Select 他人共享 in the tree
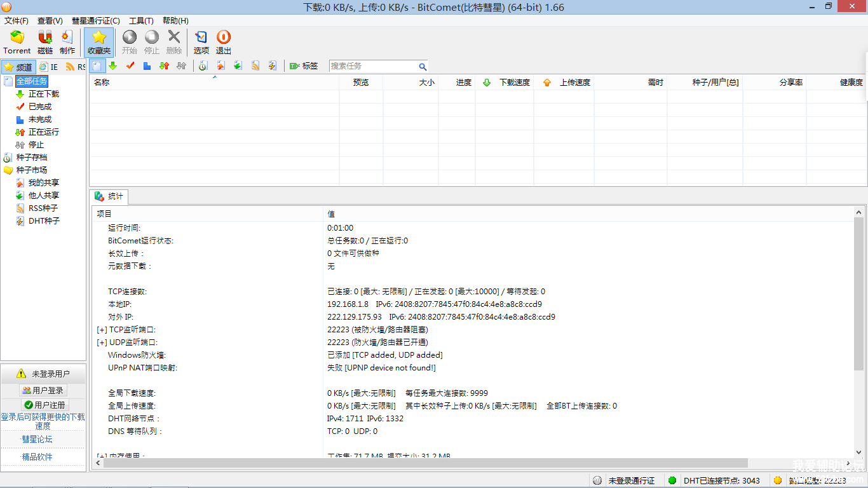The image size is (868, 488). pos(44,196)
